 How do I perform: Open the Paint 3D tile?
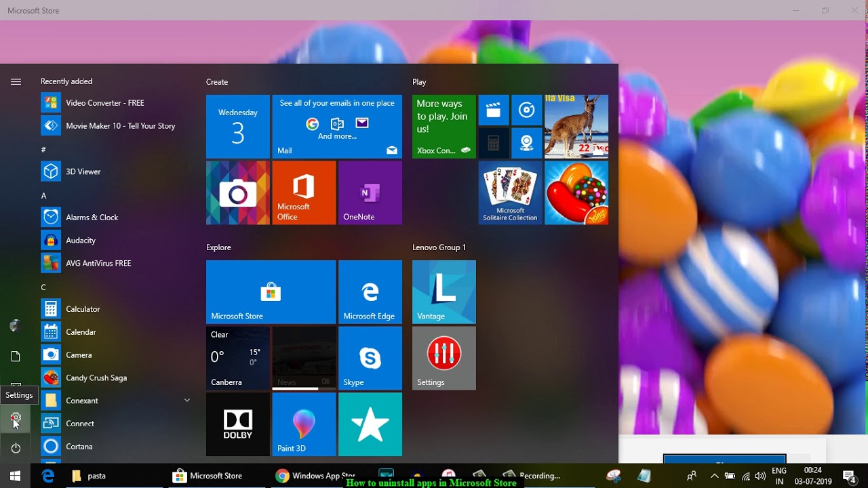point(304,424)
